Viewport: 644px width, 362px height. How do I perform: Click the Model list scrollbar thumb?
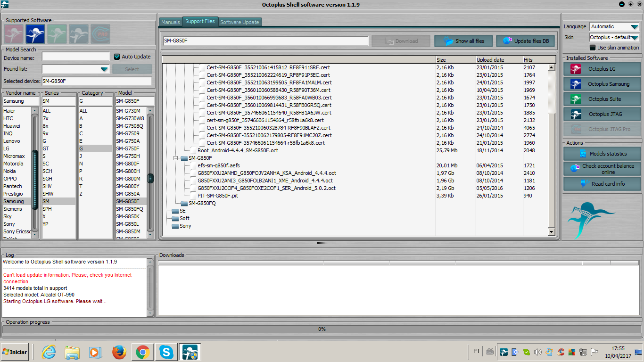click(x=150, y=178)
